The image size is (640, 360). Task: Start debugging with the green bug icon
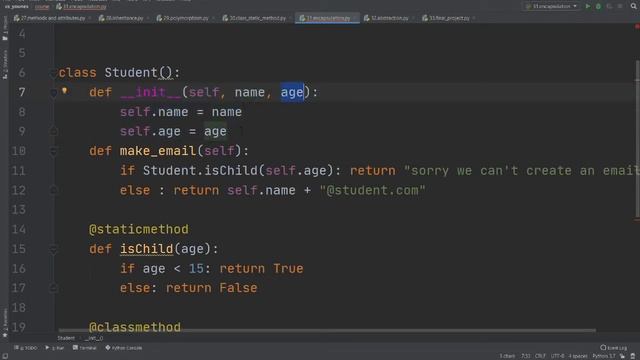coord(598,6)
